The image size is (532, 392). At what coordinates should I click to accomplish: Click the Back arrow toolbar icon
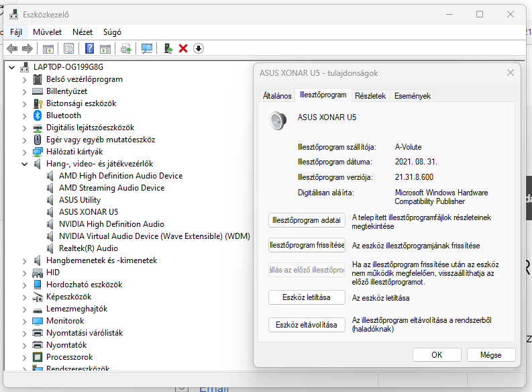(x=12, y=48)
